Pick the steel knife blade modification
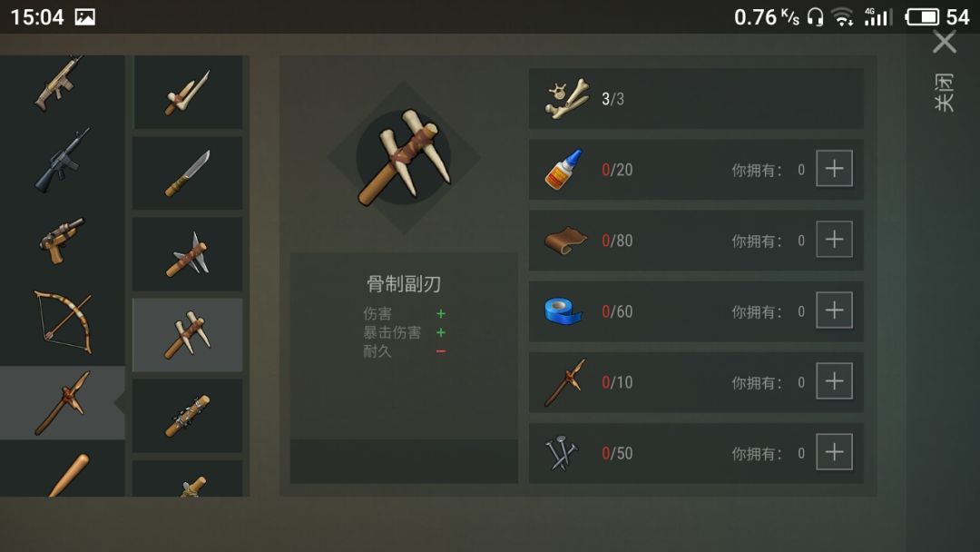Screen dimensions: 980x552 tap(188, 173)
